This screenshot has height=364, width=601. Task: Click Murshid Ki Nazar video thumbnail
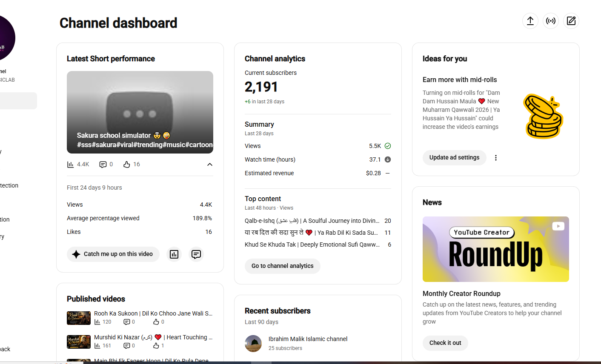(79, 342)
